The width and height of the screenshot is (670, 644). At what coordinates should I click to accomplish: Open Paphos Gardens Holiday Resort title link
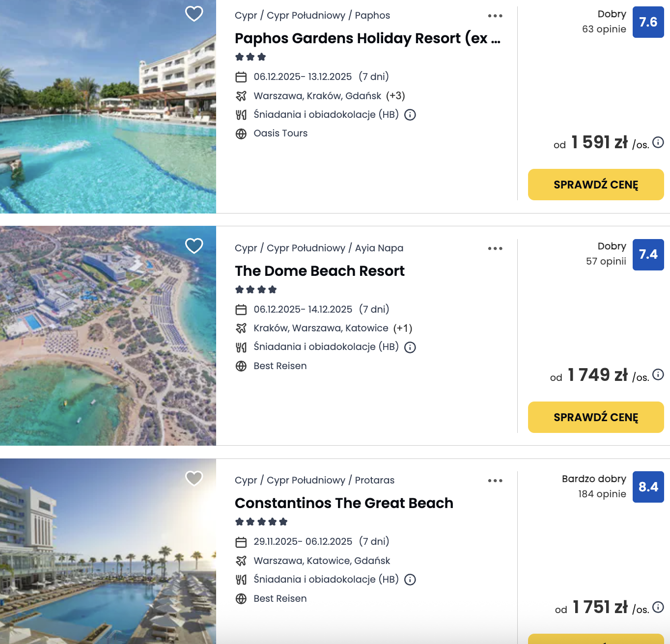coord(367,38)
